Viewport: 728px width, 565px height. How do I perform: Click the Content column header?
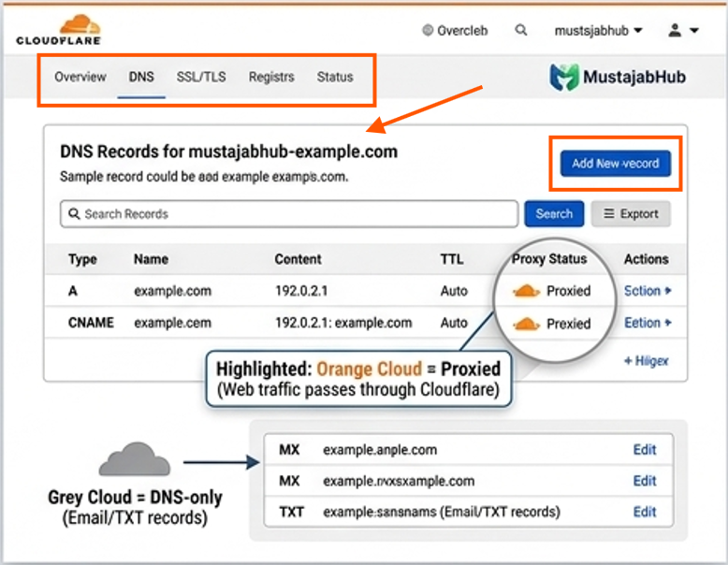[298, 259]
